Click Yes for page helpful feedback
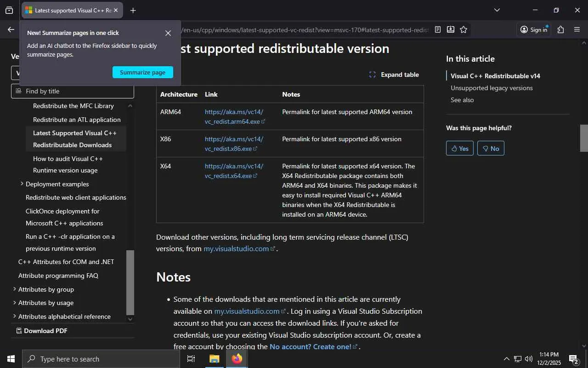The image size is (588, 368). pos(460,148)
